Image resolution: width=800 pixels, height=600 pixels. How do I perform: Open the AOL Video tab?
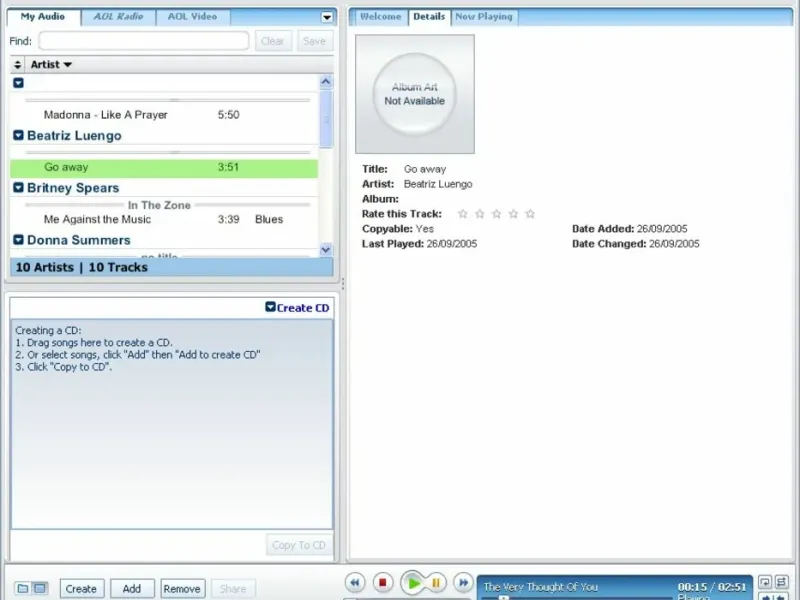click(192, 17)
